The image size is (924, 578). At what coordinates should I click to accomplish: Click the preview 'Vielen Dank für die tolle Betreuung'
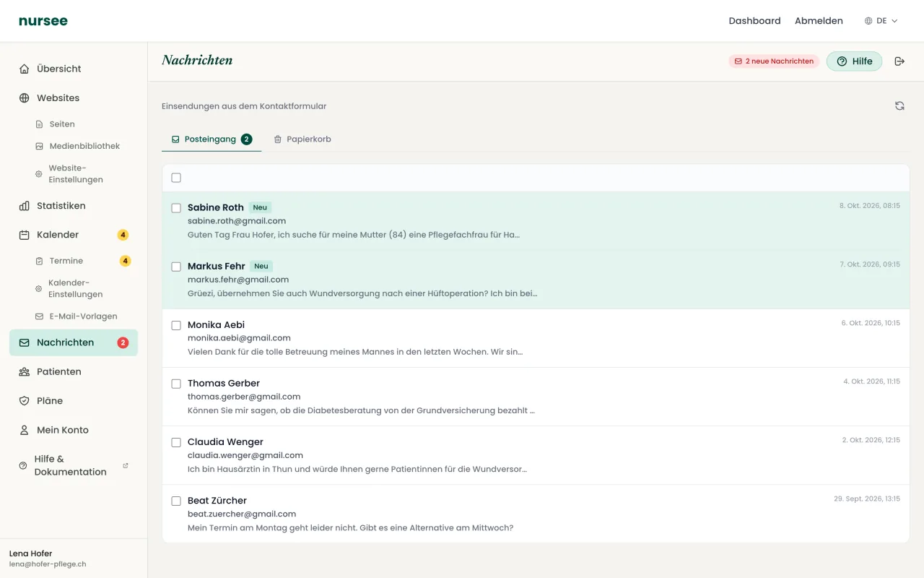355,352
